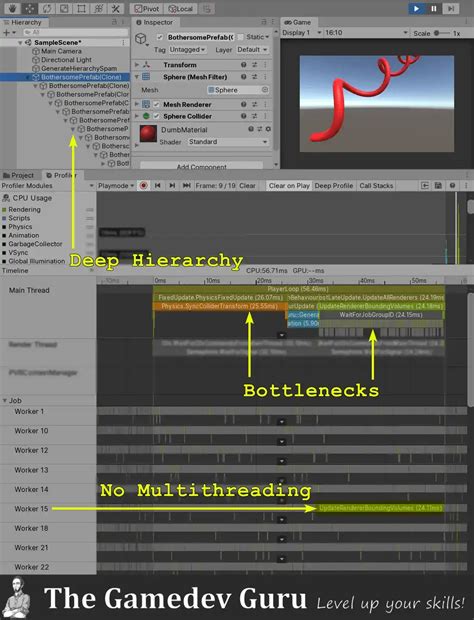Switch to the Project tab
Image resolution: width=474 pixels, height=620 pixels.
point(18,175)
